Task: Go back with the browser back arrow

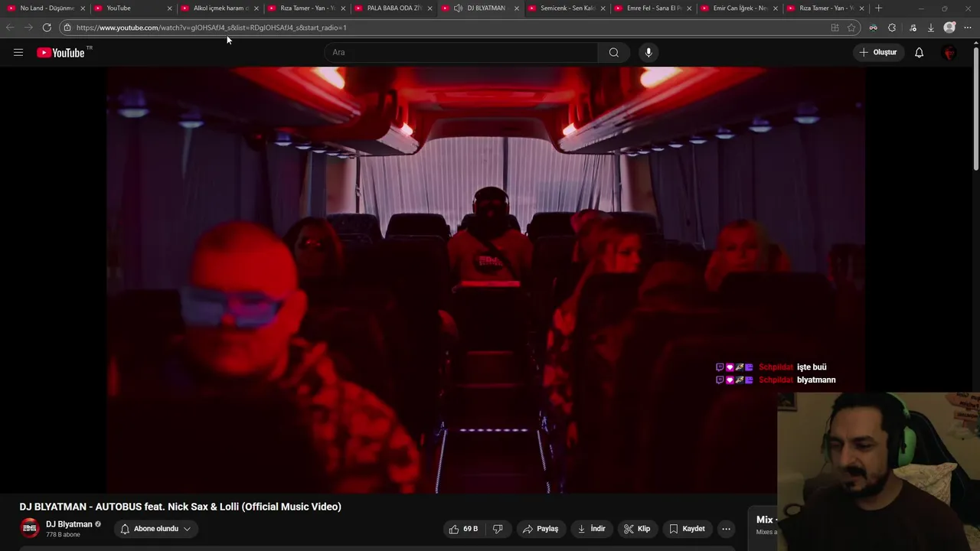Action: tap(10, 28)
